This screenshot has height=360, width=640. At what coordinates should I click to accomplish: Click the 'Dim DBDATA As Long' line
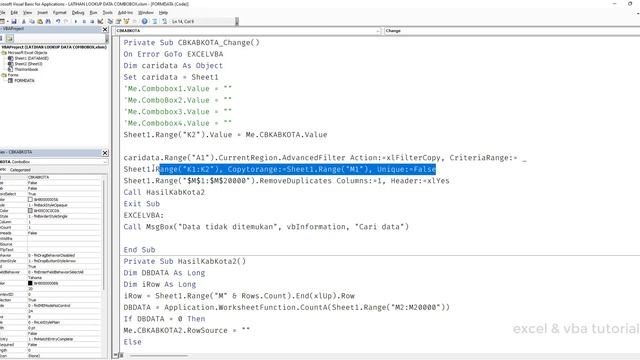[x=164, y=273]
